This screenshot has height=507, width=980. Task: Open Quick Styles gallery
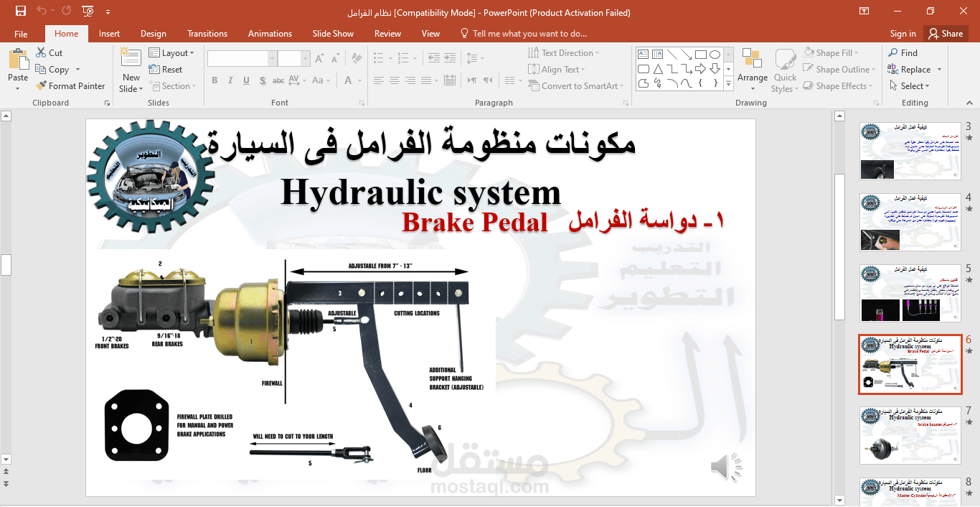click(x=784, y=70)
